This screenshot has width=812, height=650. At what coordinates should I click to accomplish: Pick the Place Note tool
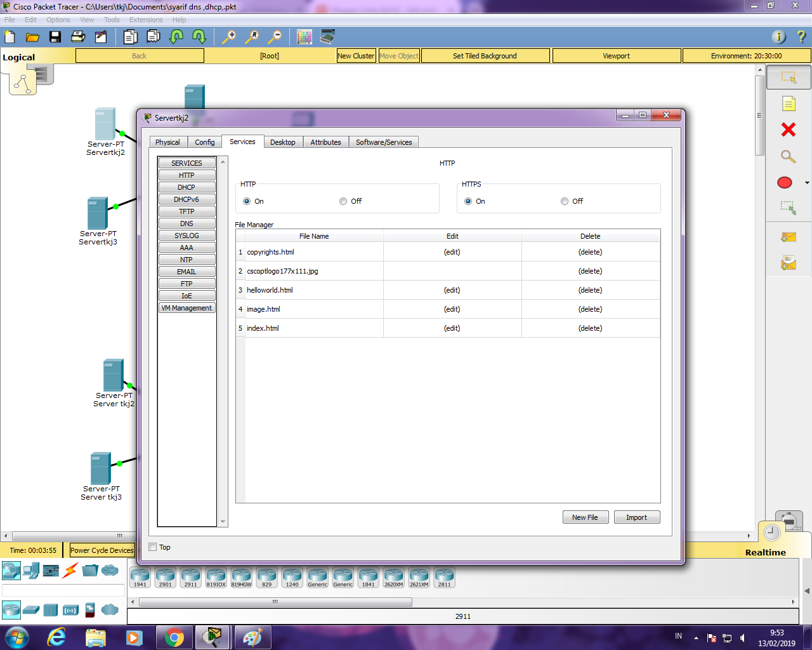pyautogui.click(x=789, y=103)
